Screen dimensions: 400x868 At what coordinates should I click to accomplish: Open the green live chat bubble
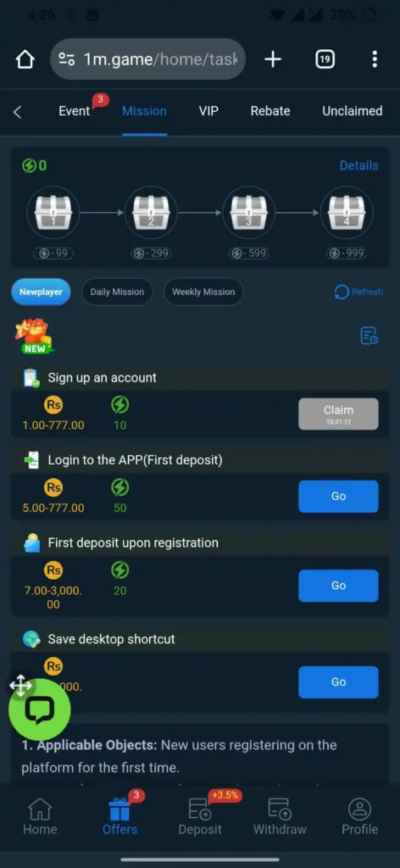(39, 709)
